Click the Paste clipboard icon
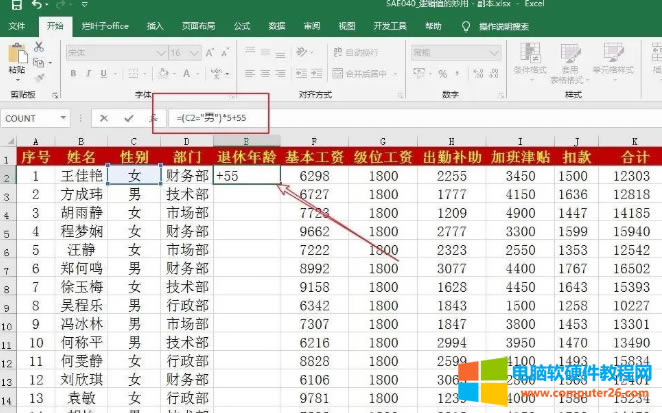The image size is (662, 413). [x=16, y=58]
